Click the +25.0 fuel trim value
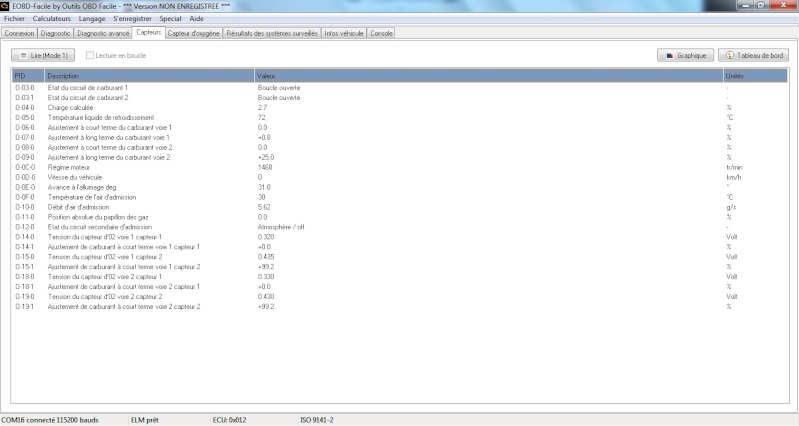799x426 pixels. click(266, 157)
